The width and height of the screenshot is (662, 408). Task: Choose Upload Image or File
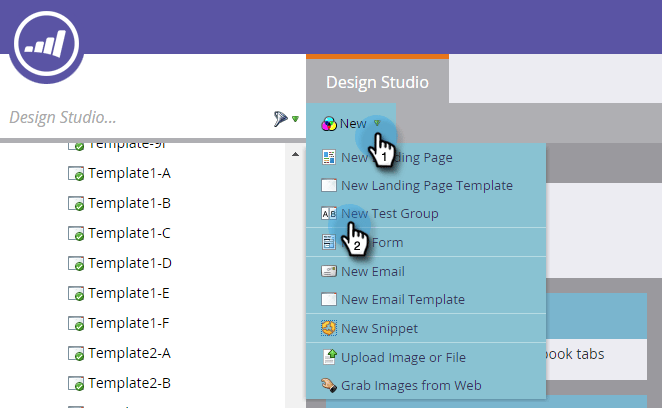426,357
